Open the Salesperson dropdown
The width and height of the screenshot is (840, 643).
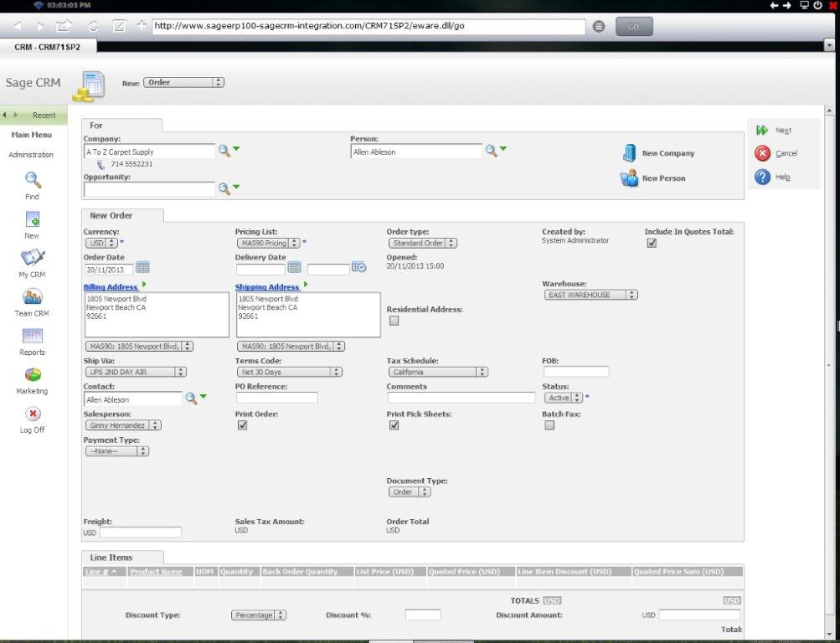click(x=123, y=425)
